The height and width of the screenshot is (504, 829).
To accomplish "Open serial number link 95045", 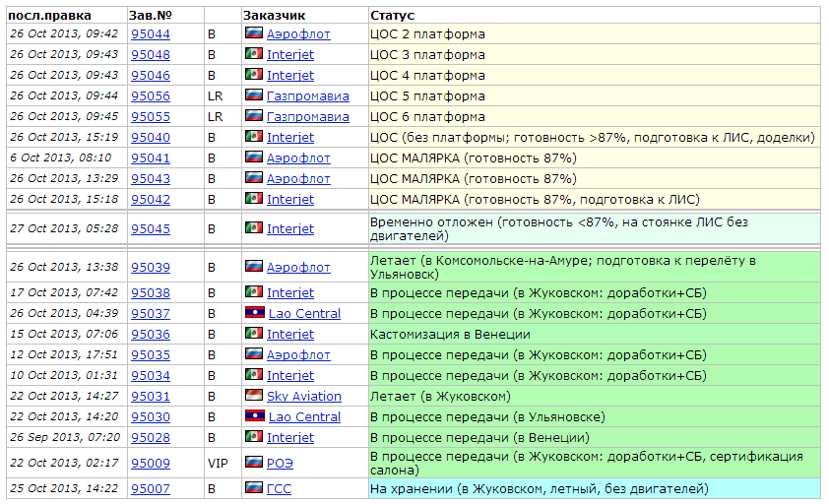I will 151,229.
